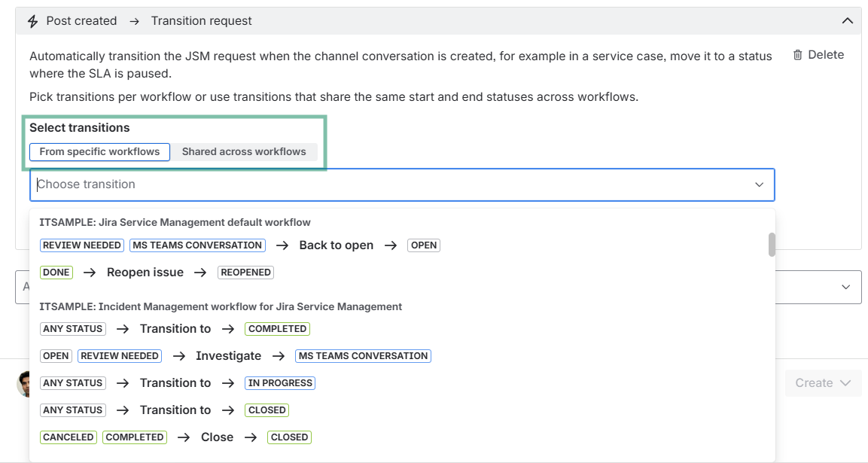This screenshot has height=463, width=868.
Task: Select From specific workflows option
Action: [99, 152]
